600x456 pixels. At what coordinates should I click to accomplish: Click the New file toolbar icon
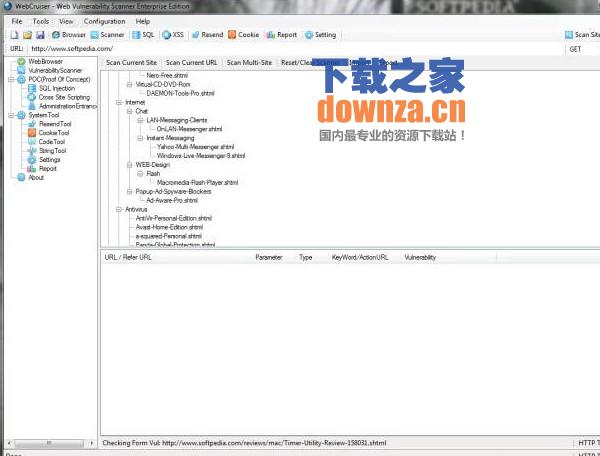15,35
